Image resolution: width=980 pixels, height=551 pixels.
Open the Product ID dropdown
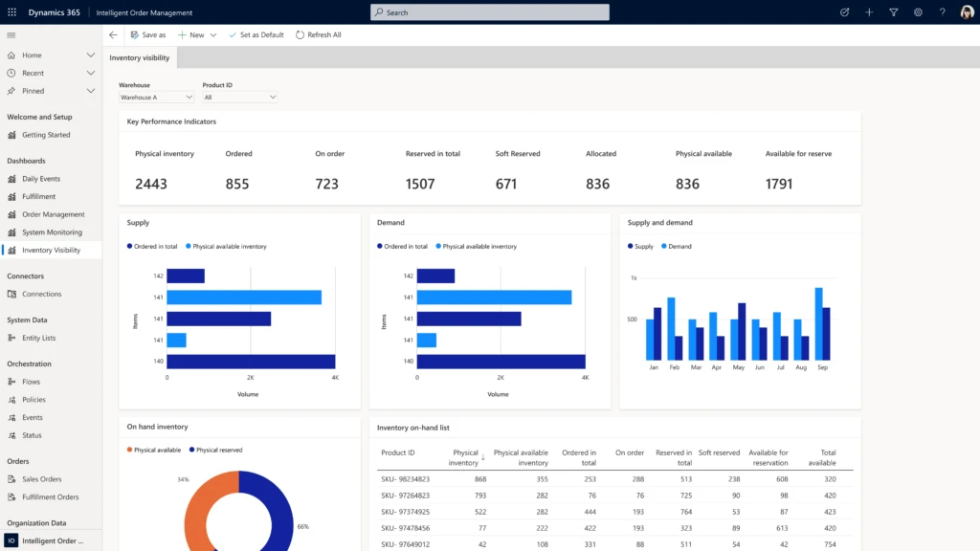click(x=239, y=97)
